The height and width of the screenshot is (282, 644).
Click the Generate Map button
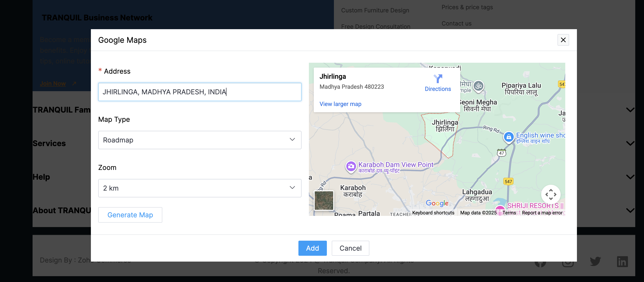pos(130,215)
